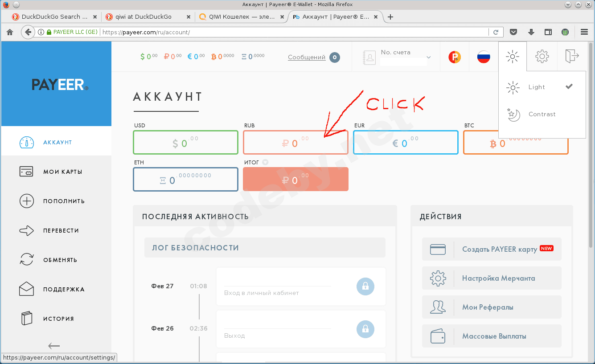Viewport: 595px width, 364px height.
Task: Click the header USD balance
Action: 149,57
